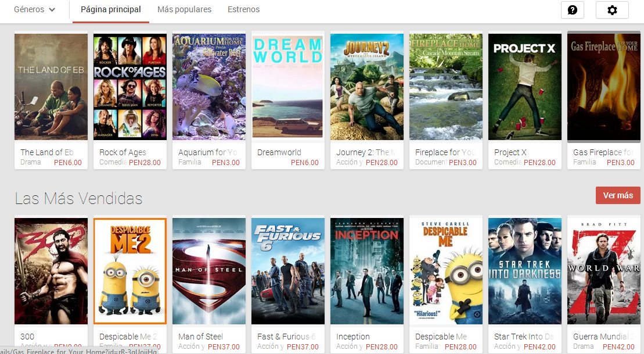The width and height of the screenshot is (644, 354).
Task: Buy The Land of Eb for PEN6.00
Action: pos(68,162)
